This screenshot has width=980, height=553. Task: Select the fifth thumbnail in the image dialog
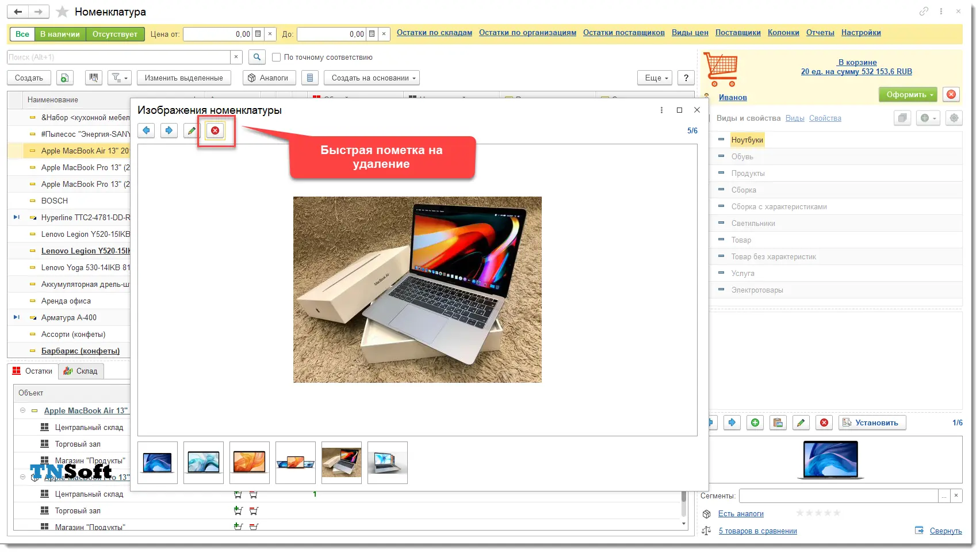click(x=342, y=463)
